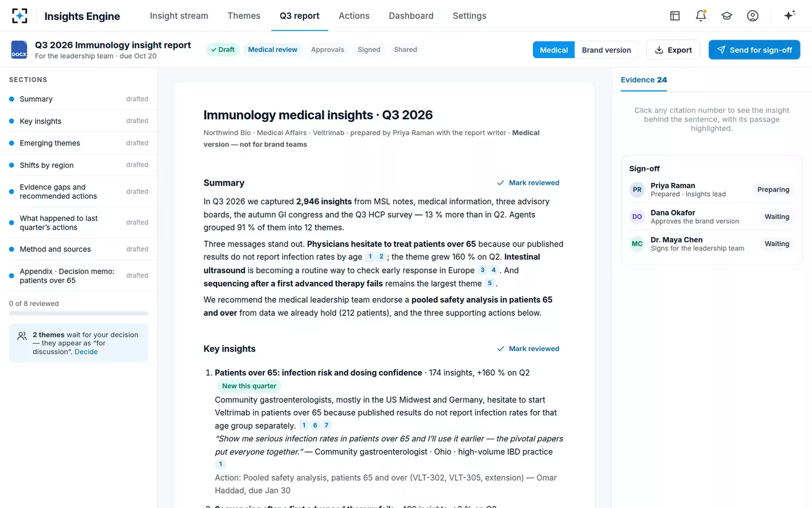The height and width of the screenshot is (508, 812).
Task: Click the Draft status pill
Action: point(223,50)
